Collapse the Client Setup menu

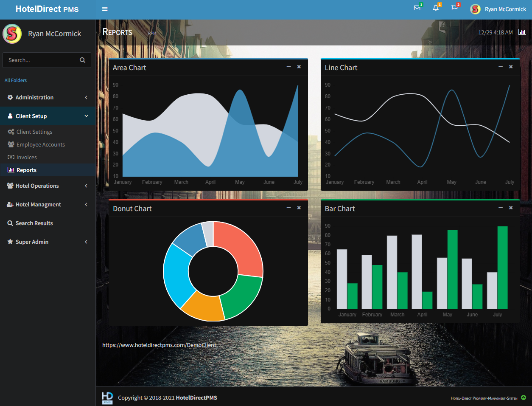click(x=48, y=116)
